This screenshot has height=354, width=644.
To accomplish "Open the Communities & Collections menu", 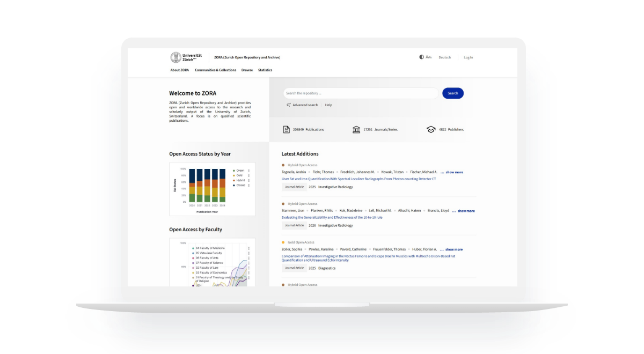I will click(215, 70).
